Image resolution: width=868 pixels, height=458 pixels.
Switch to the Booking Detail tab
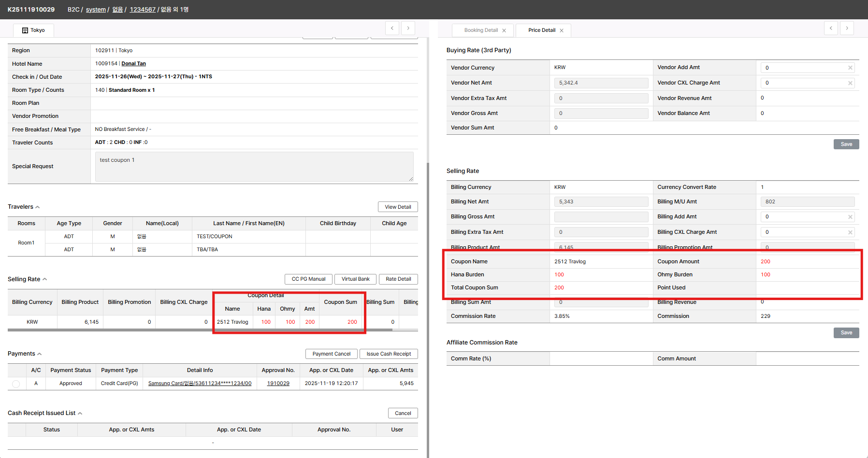tap(480, 30)
